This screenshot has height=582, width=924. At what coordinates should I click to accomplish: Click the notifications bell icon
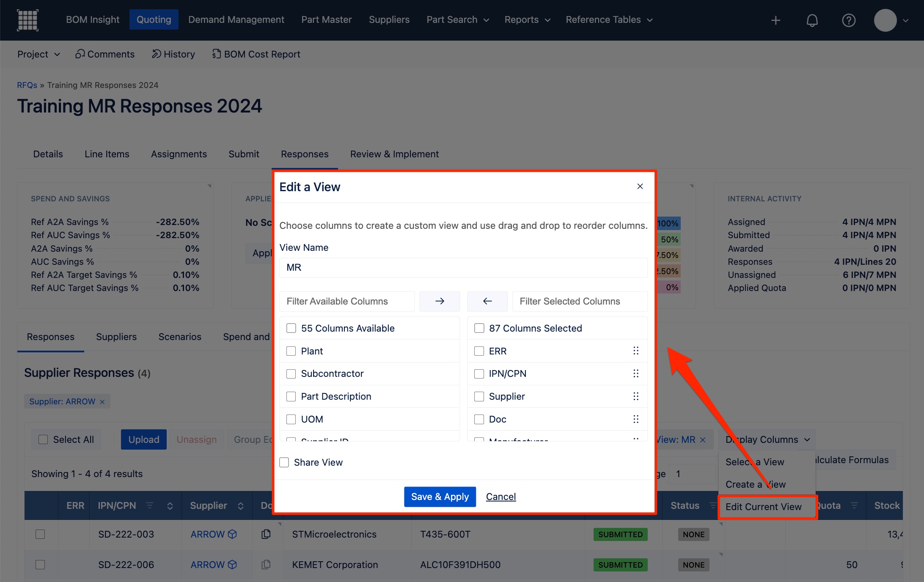(812, 20)
